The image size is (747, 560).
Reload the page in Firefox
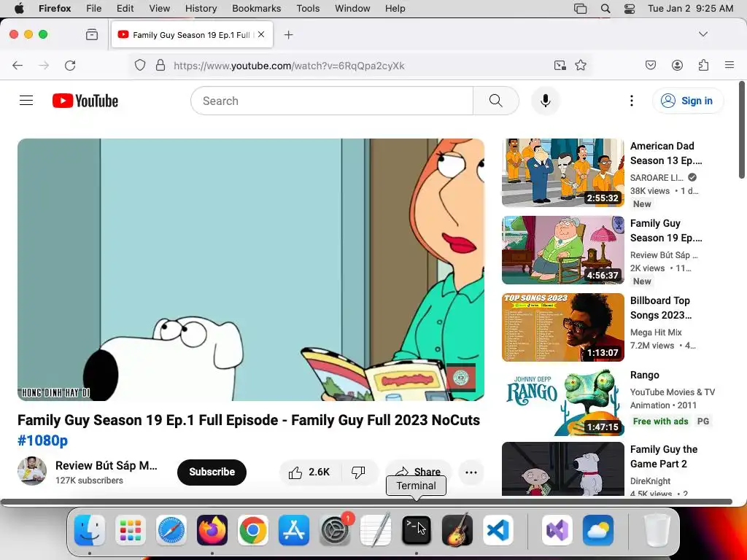click(x=70, y=65)
